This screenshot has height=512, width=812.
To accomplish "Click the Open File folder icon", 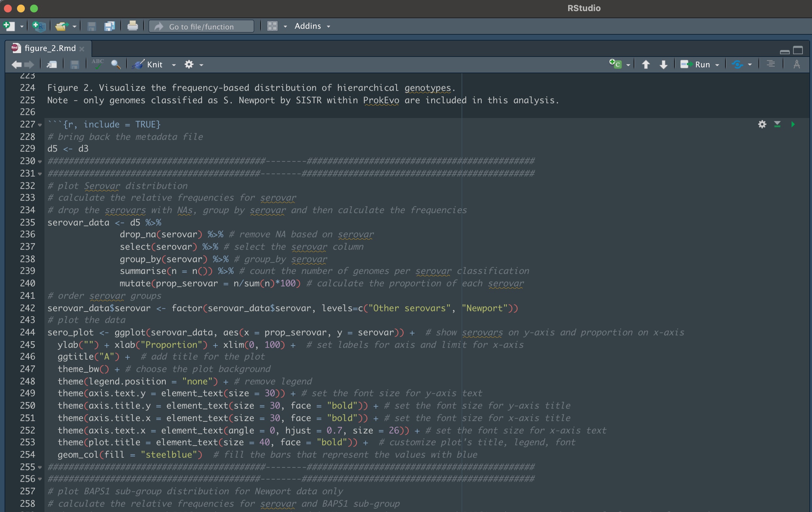I will pyautogui.click(x=61, y=26).
